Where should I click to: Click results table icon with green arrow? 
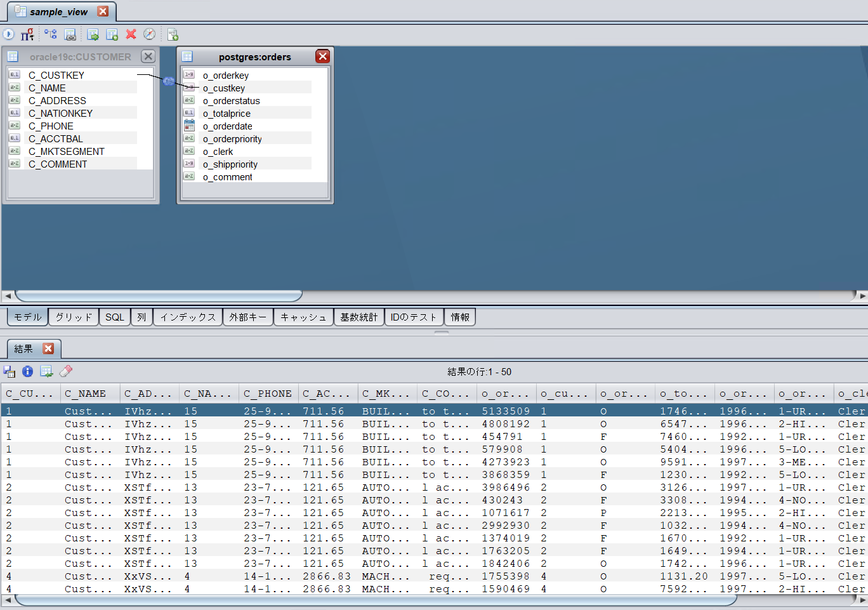click(x=46, y=371)
